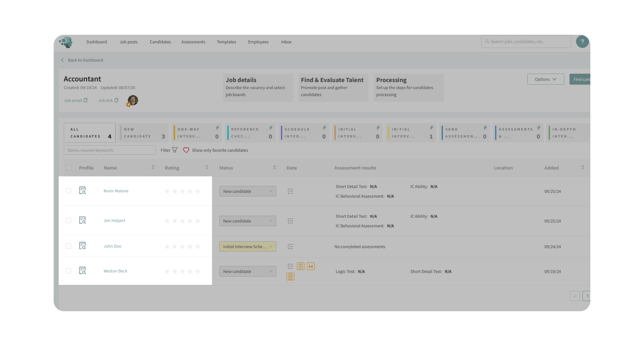Open Kevin Malone's profile preview icon

82,191
